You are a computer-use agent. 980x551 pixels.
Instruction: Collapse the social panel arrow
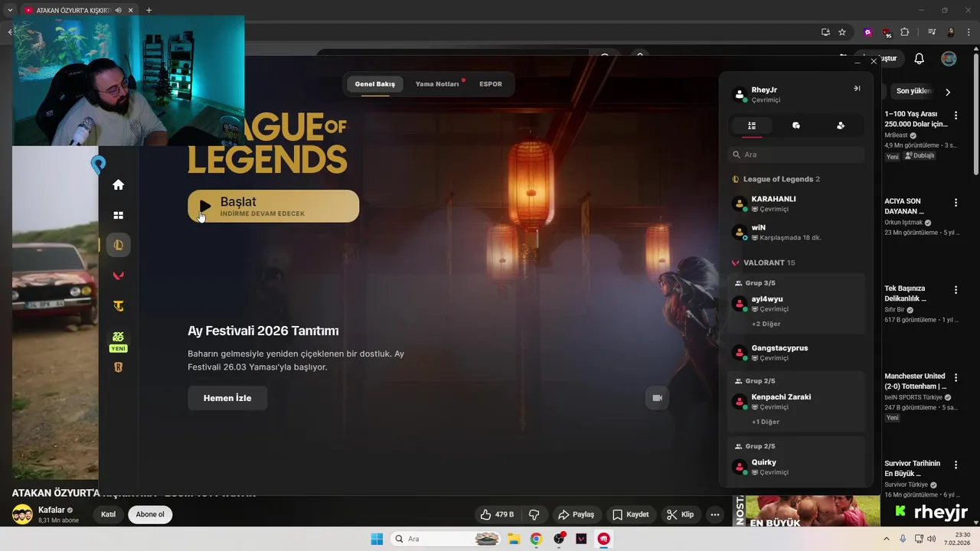coord(857,89)
